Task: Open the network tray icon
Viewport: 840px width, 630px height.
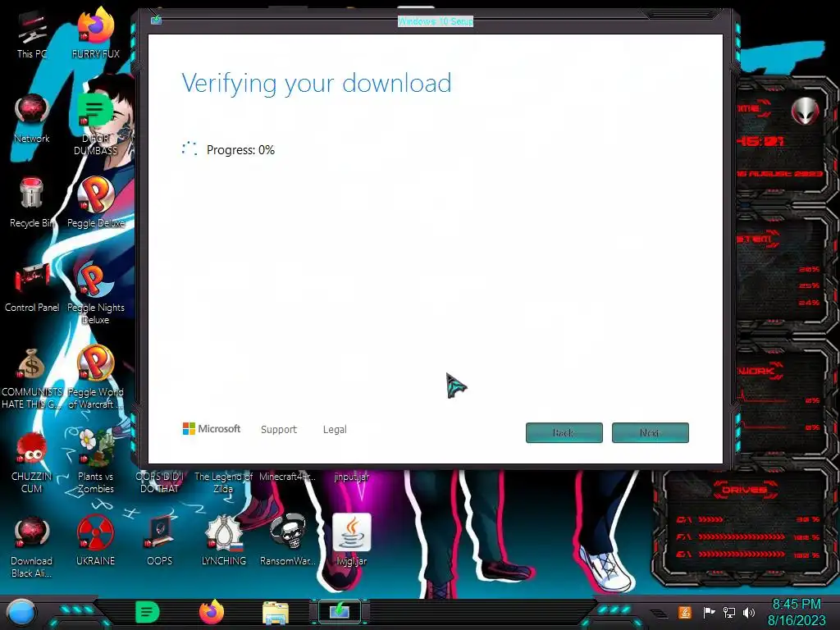Action: point(729,612)
